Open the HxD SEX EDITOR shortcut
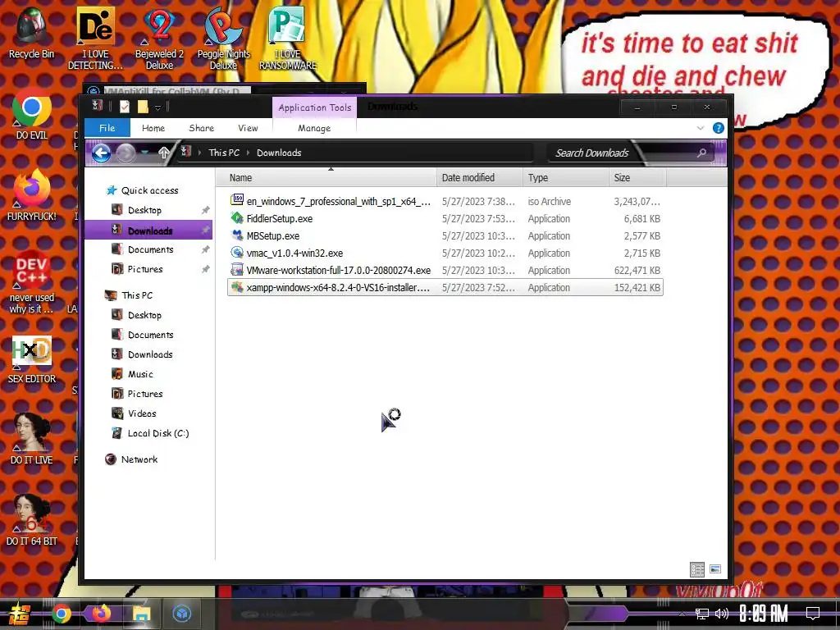The image size is (840, 630). [32, 359]
